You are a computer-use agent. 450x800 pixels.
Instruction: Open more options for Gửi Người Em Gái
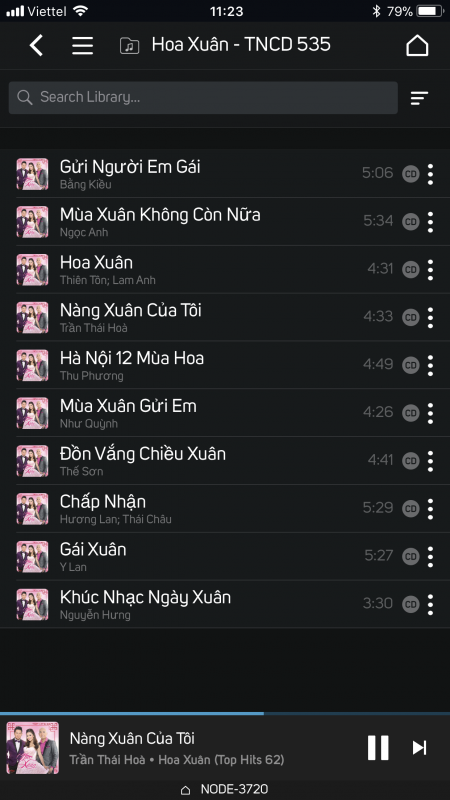tap(431, 174)
